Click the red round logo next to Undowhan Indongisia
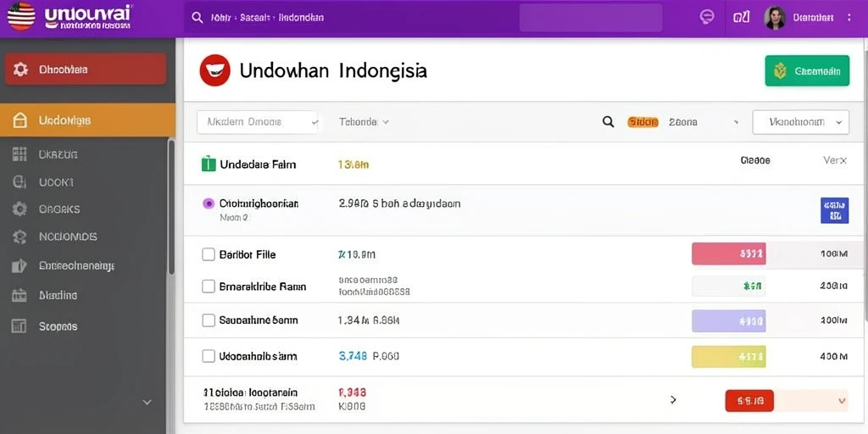Screen dimensions: 868x434 point(214,70)
